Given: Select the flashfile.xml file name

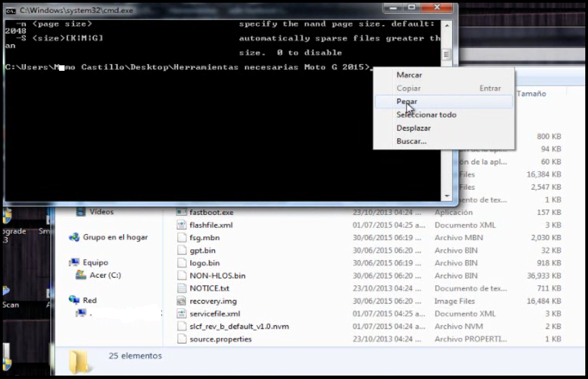Looking at the screenshot, I should coord(211,225).
